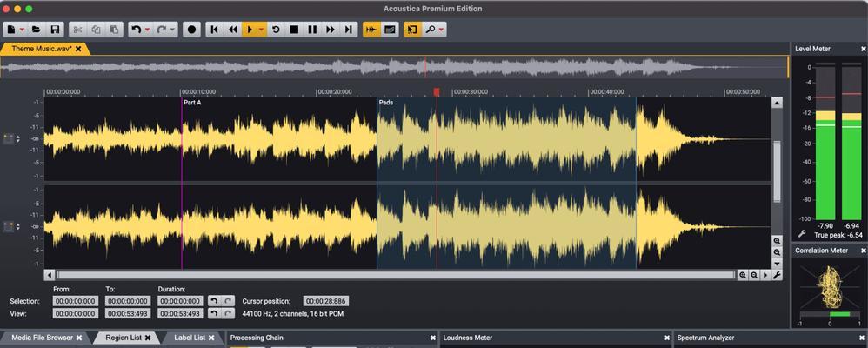Click the Selection To time field

[x=128, y=301]
